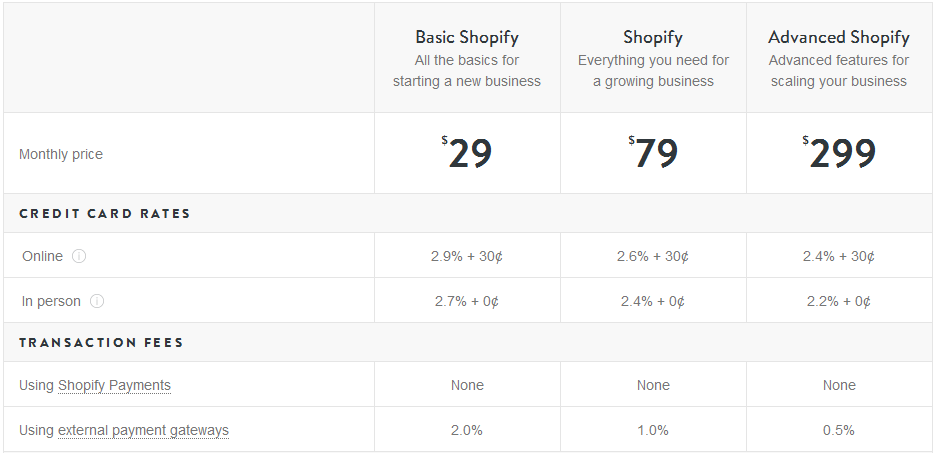936x453 pixels.
Task: Click the info icon next to Online
Action: (79, 256)
